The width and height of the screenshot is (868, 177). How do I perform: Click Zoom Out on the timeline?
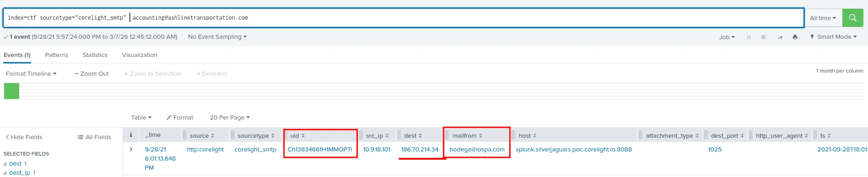click(x=91, y=73)
